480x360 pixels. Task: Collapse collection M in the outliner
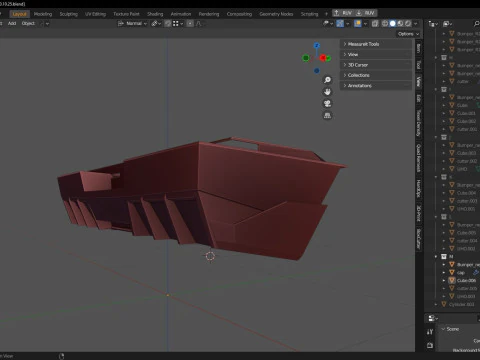436,257
